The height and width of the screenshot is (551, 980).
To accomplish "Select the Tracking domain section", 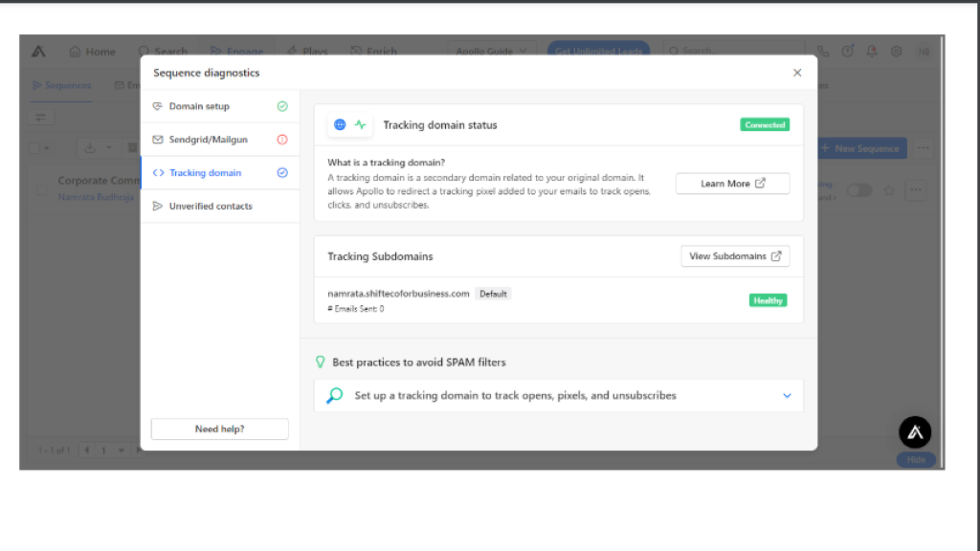I will 220,172.
